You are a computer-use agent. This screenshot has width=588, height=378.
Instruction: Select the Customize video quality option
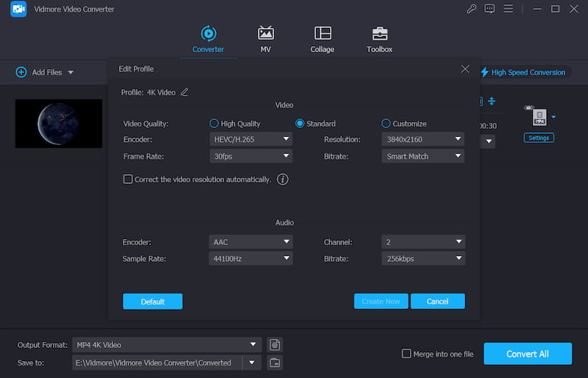(x=387, y=124)
